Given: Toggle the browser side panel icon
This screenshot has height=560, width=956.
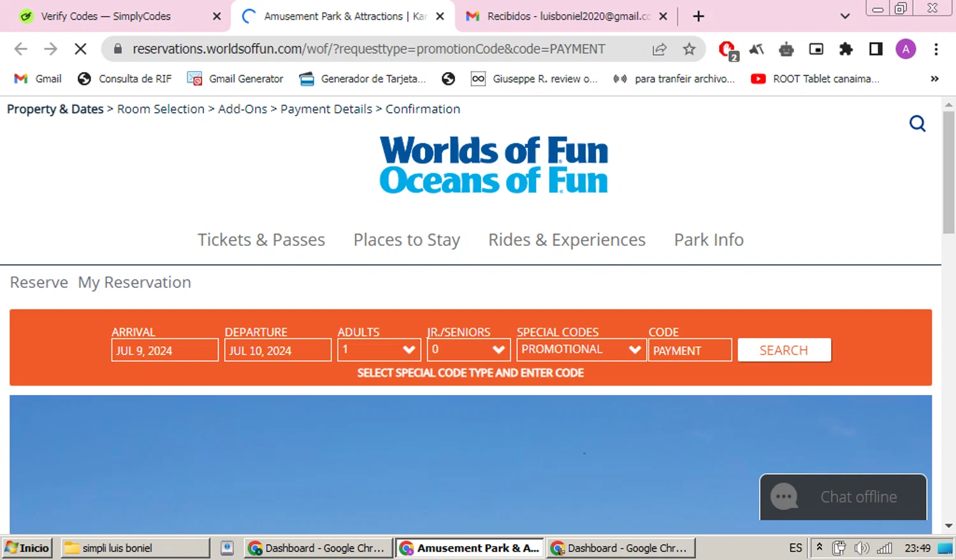Looking at the screenshot, I should click(x=876, y=49).
